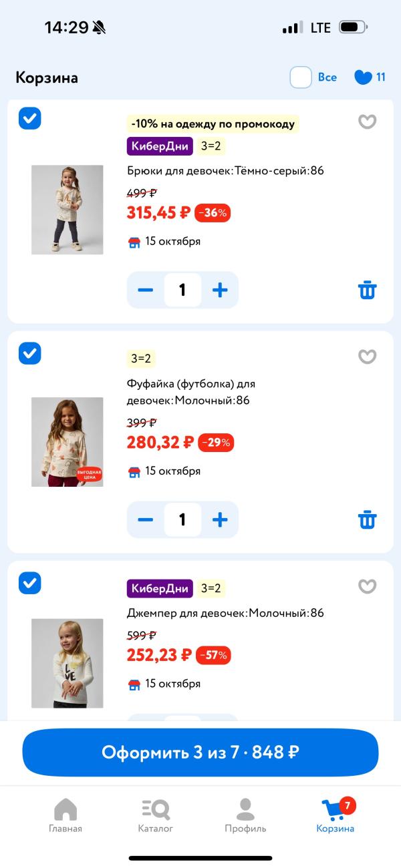Go to the Главная tab
Viewport: 401px width, 868px height.
pyautogui.click(x=65, y=815)
